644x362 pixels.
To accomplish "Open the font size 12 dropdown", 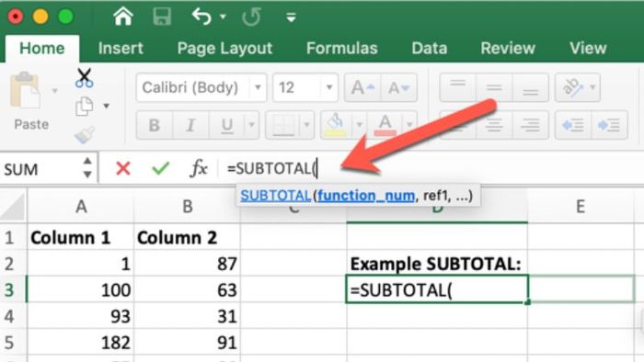I will click(329, 87).
